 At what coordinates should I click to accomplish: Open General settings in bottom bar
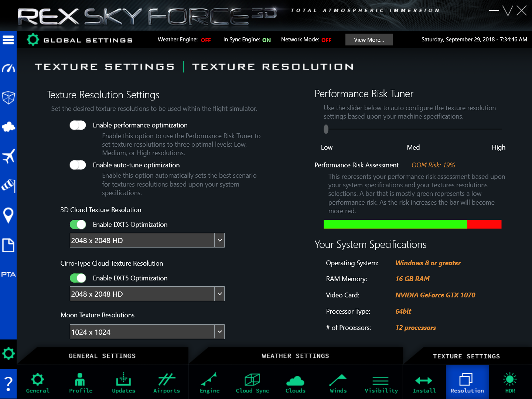(x=38, y=383)
